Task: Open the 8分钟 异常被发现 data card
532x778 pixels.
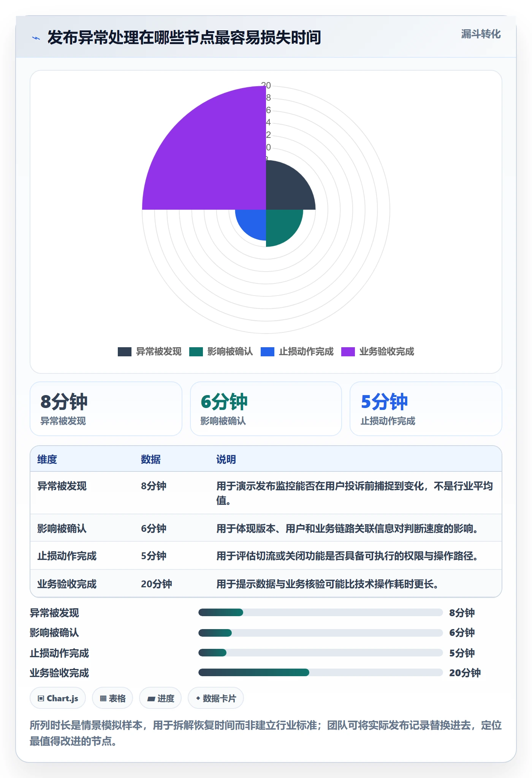Action: (x=106, y=409)
